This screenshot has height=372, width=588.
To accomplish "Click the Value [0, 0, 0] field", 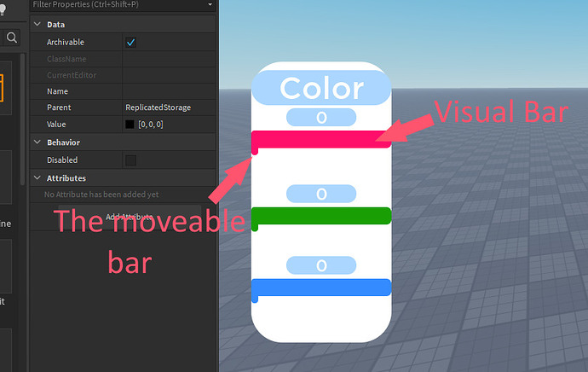I will pyautogui.click(x=169, y=125).
